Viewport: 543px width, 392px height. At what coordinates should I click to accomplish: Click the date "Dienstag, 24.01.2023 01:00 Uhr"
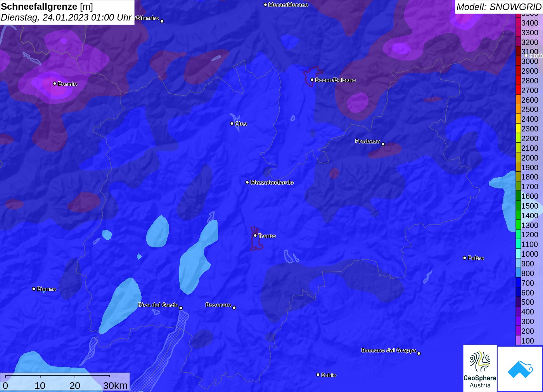pyautogui.click(x=66, y=17)
